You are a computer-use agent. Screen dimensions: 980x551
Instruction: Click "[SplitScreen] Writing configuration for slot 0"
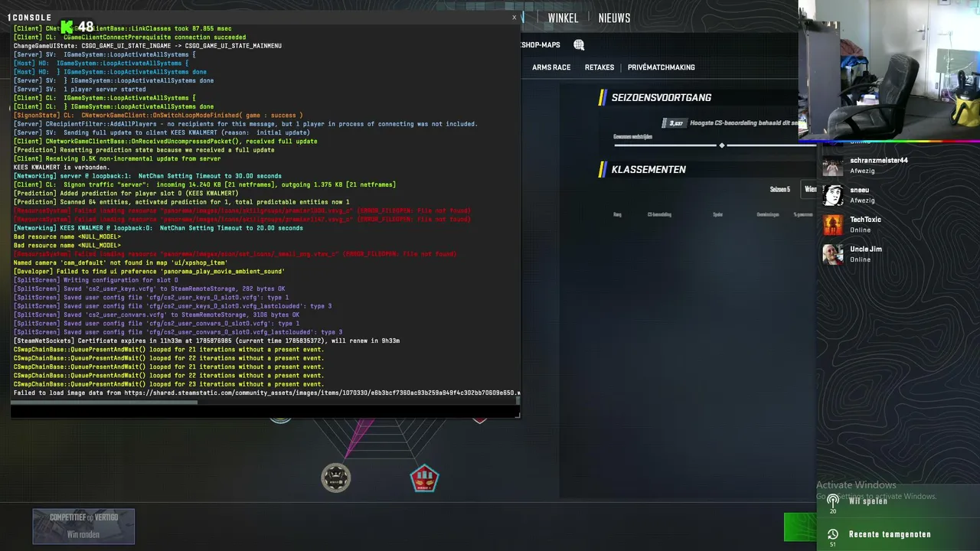(96, 280)
